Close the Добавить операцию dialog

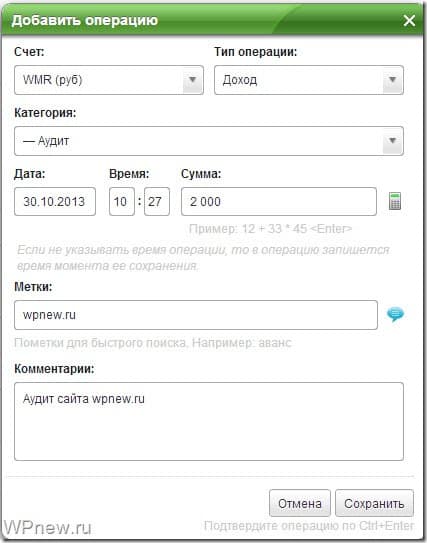coord(409,20)
